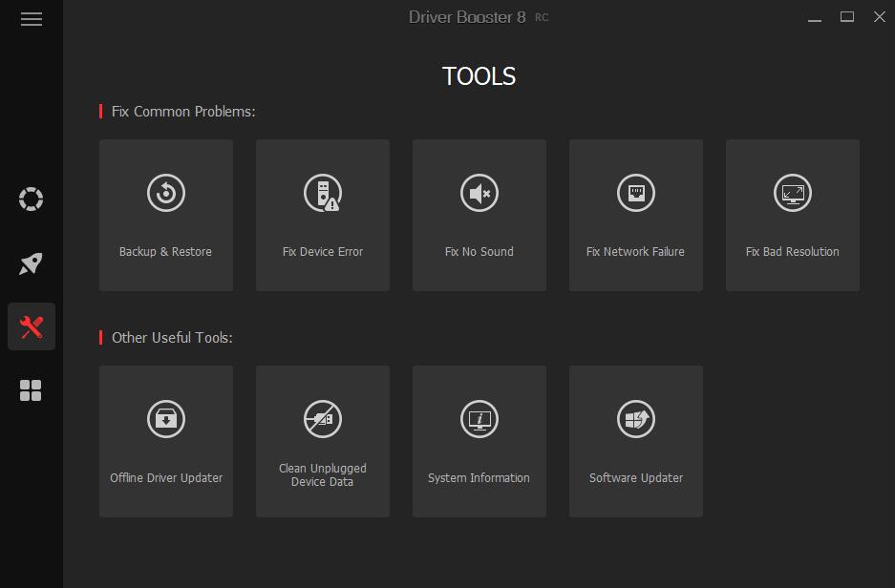The height and width of the screenshot is (588, 895).
Task: Open the Action Center grid icon
Action: pos(31,389)
